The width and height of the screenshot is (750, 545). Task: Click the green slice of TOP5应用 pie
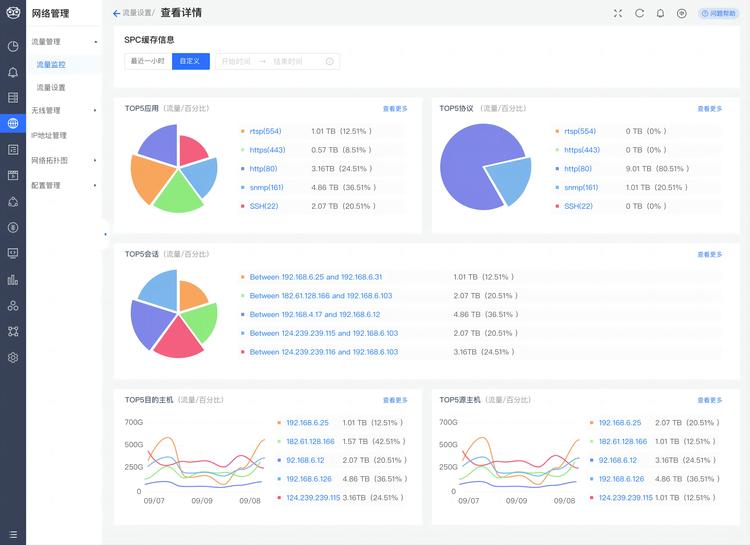coord(178,194)
